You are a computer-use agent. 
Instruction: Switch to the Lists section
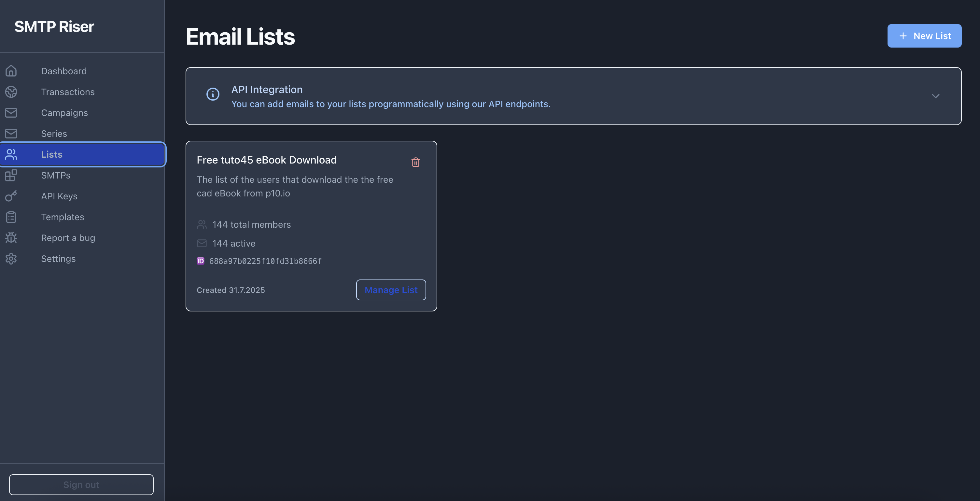coord(52,154)
